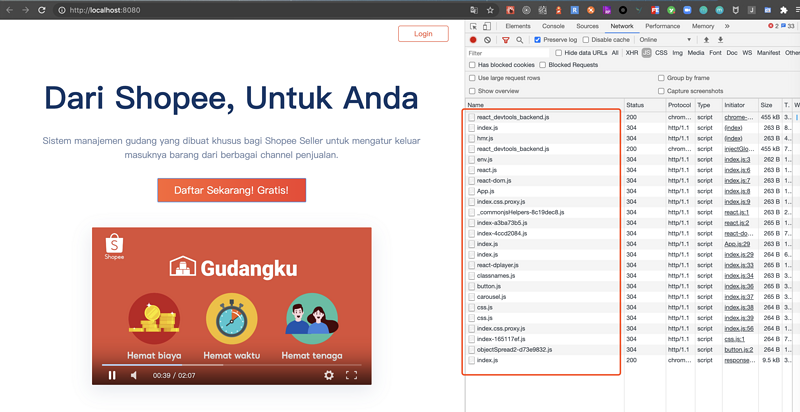Enter video fullscreen mode
Screen dimensions: 800x412
click(x=351, y=375)
